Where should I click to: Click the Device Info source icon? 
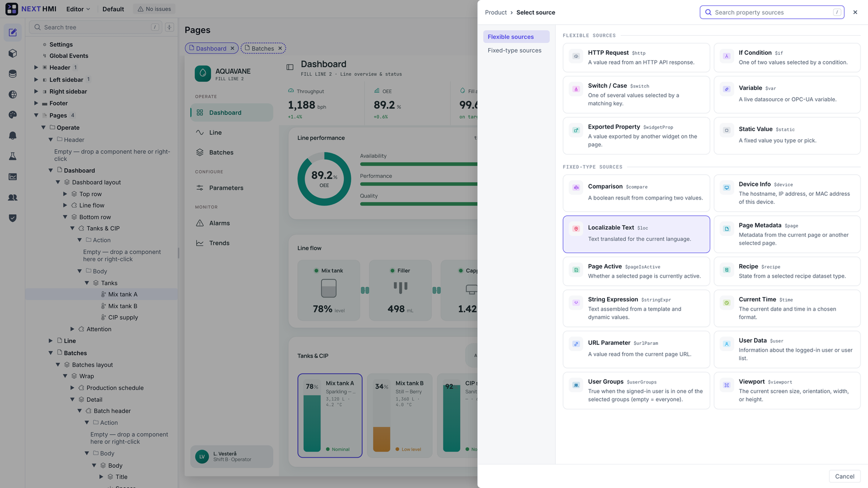coord(726,188)
